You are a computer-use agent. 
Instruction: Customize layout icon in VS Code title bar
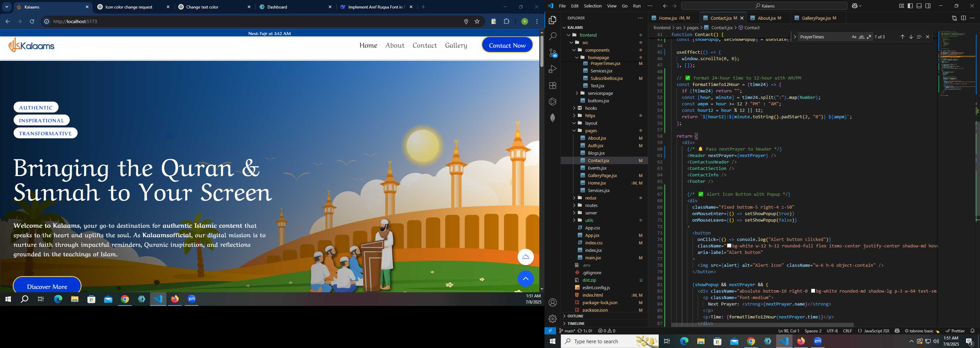point(901,6)
